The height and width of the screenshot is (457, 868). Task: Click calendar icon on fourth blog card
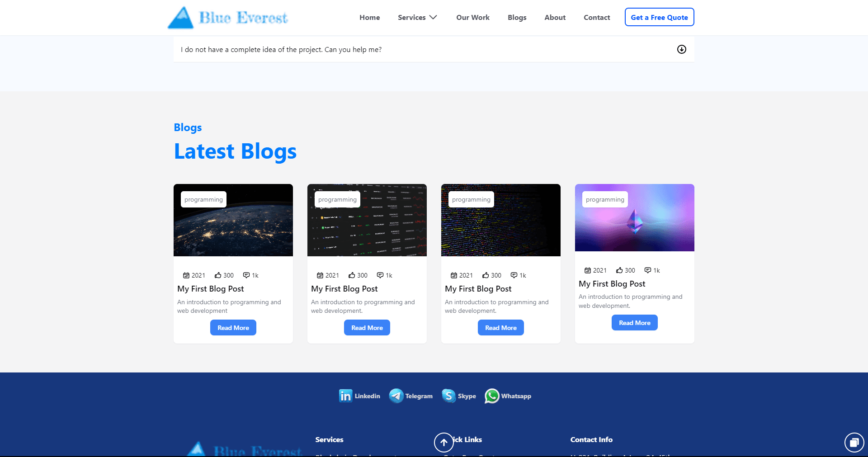click(x=587, y=270)
